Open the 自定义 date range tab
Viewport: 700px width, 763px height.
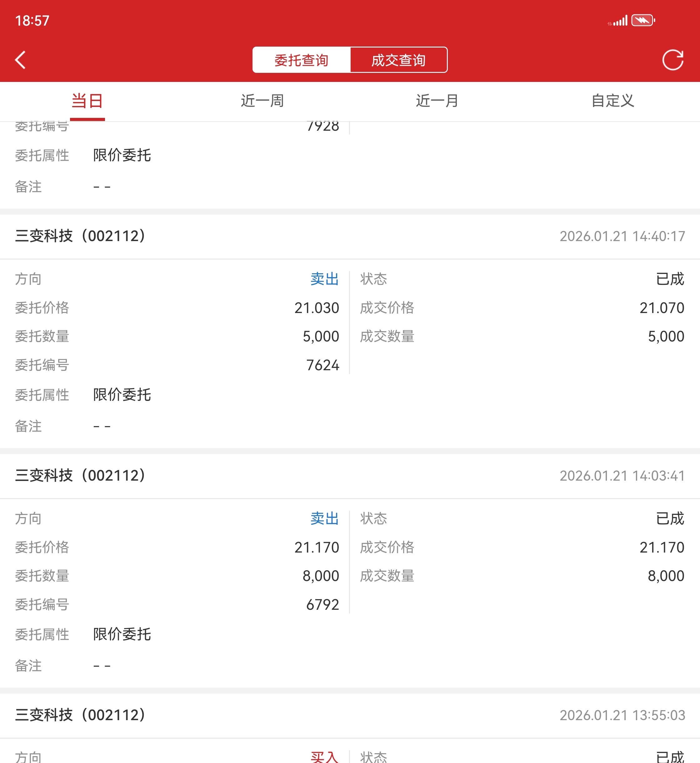[612, 101]
